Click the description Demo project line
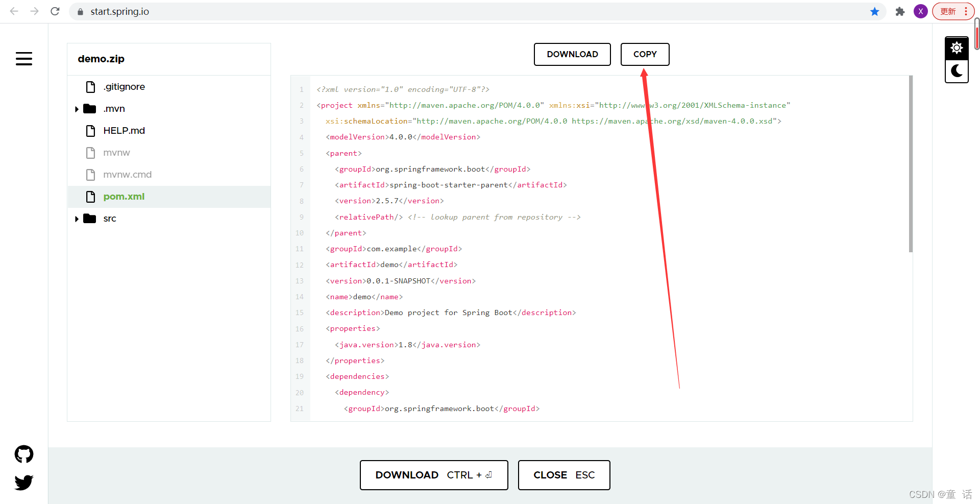Viewport: 980px width, 504px height. point(451,313)
